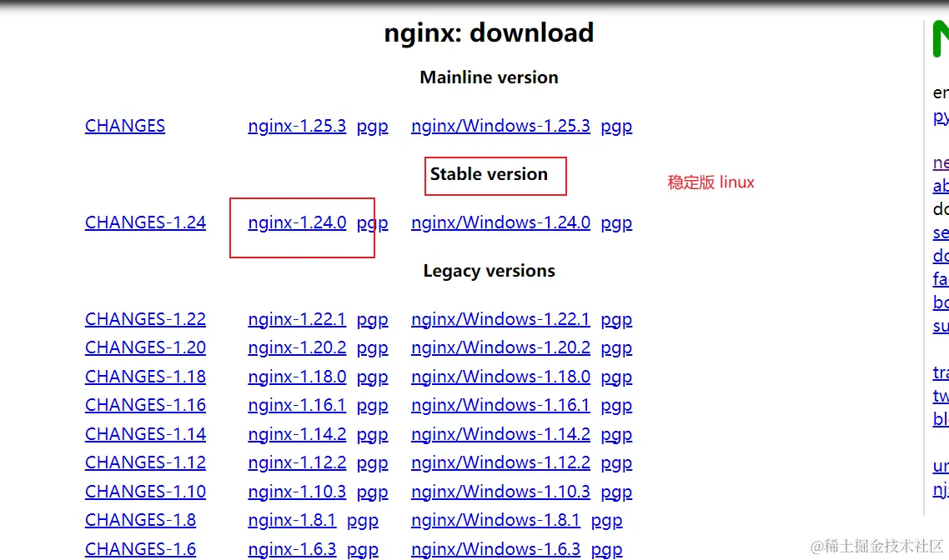
Task: Click pgp signature beside nginx-1.10.3
Action: click(x=372, y=492)
